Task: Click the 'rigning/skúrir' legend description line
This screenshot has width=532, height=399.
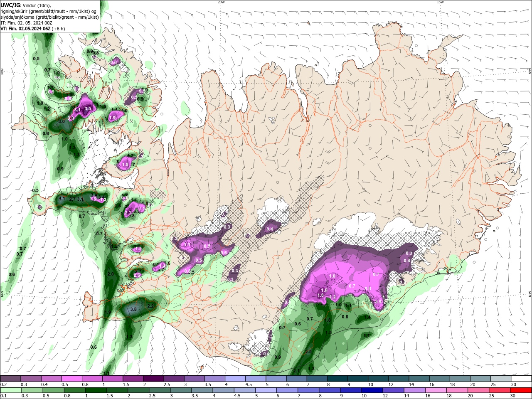Action: click(49, 11)
